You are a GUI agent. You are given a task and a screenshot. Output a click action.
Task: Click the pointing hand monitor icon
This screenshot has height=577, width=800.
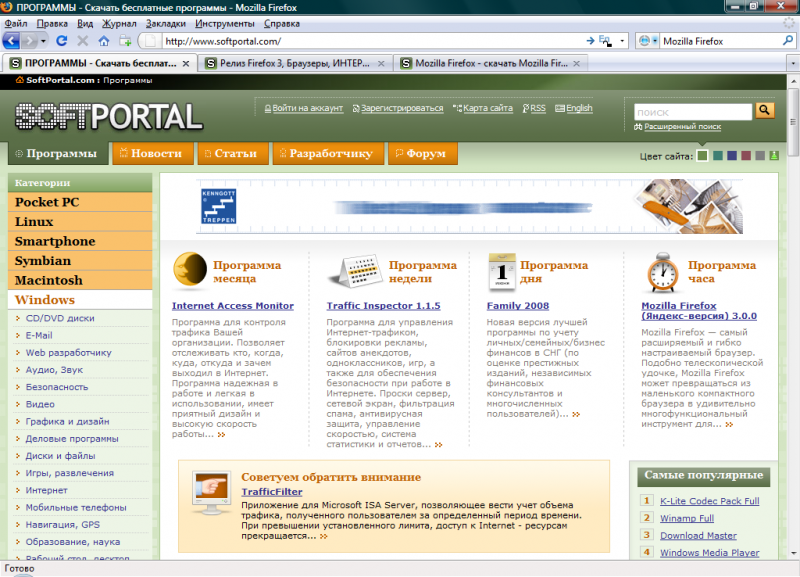(x=210, y=492)
